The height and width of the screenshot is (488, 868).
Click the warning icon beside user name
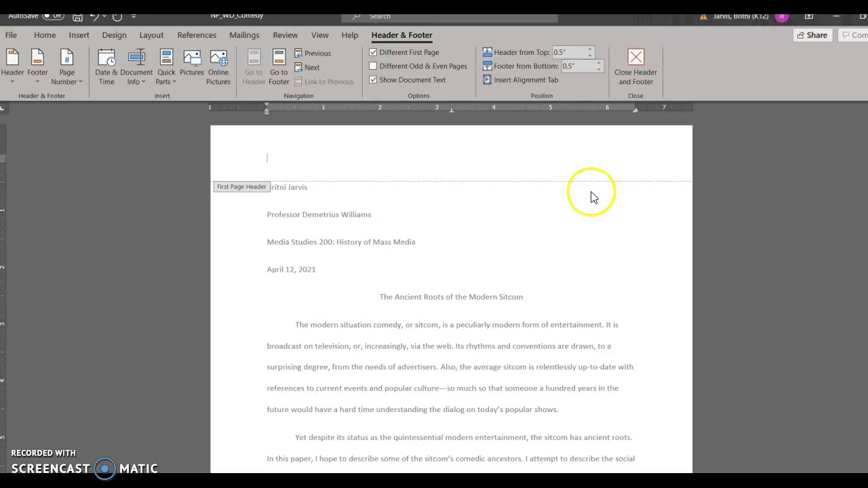[703, 16]
